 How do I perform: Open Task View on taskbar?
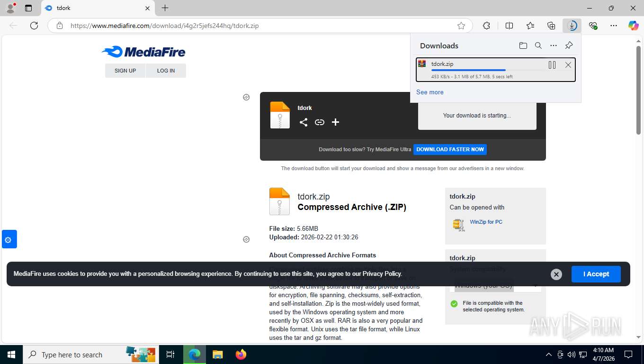pos(170,355)
